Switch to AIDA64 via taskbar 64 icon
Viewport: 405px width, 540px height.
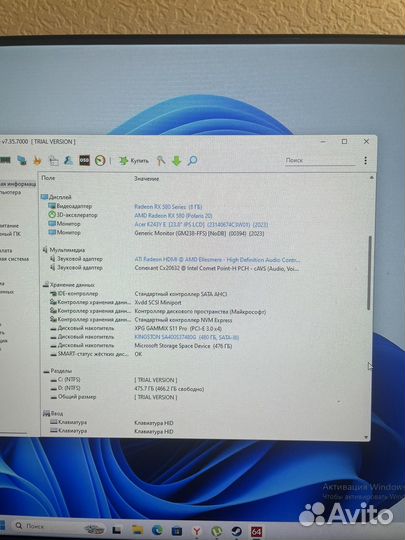pos(256,532)
